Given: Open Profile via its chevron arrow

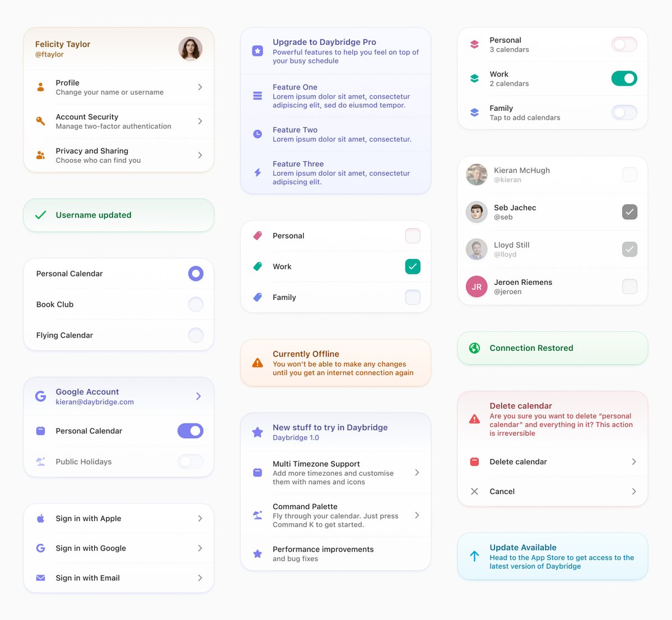Looking at the screenshot, I should (x=200, y=87).
